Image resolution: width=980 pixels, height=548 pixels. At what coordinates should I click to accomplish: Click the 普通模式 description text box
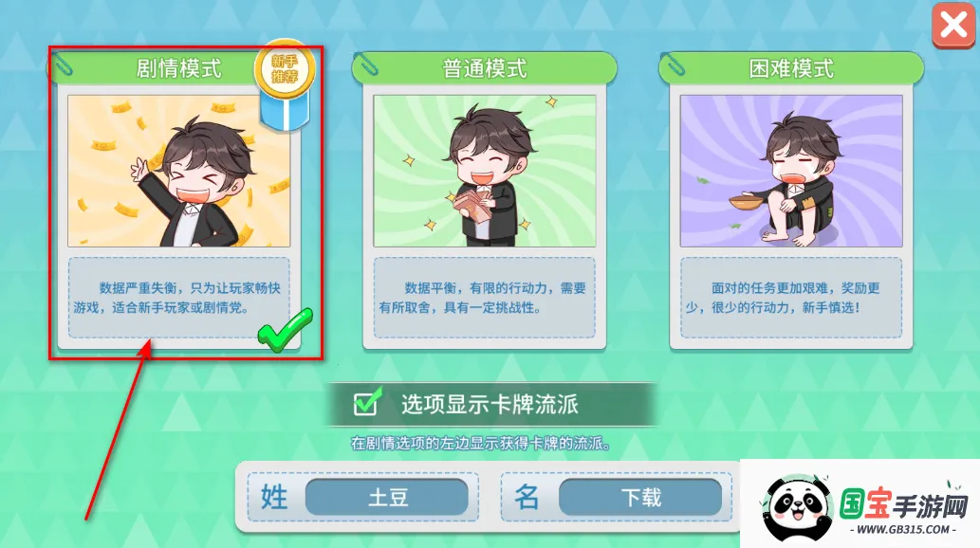(x=485, y=298)
